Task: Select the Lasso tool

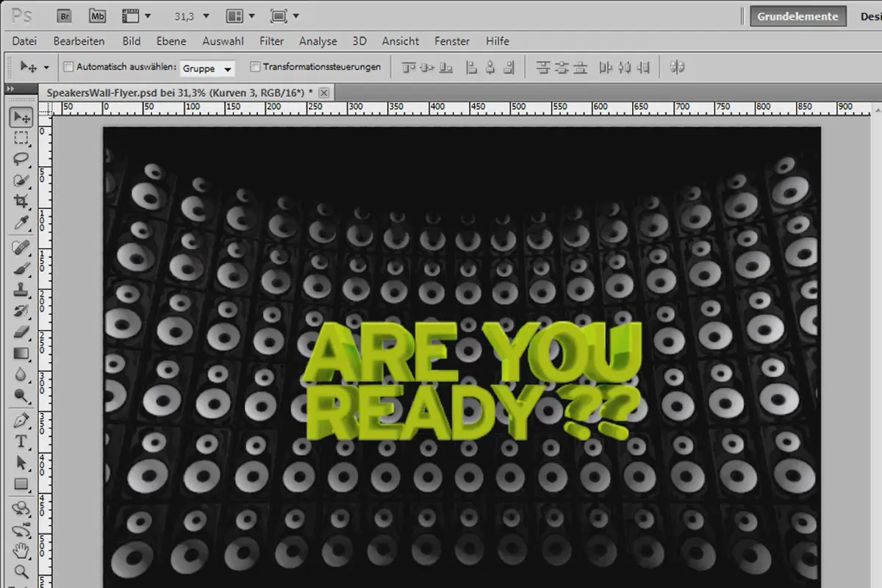Action: [21, 158]
